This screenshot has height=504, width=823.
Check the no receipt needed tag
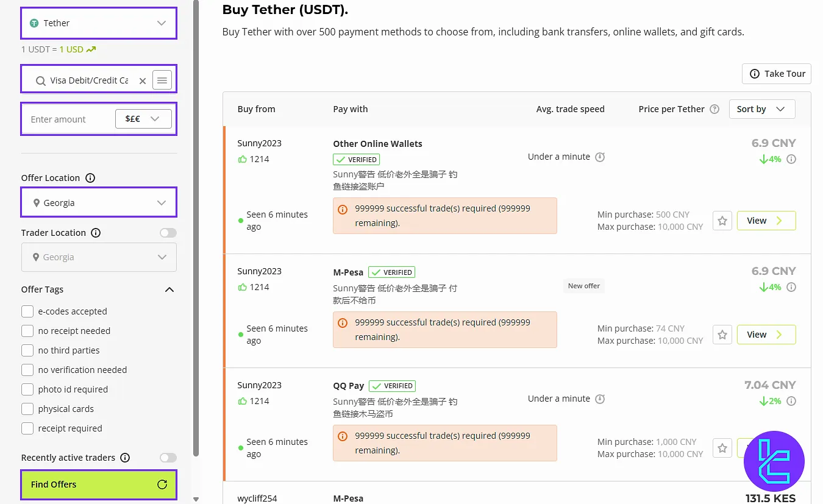[27, 331]
